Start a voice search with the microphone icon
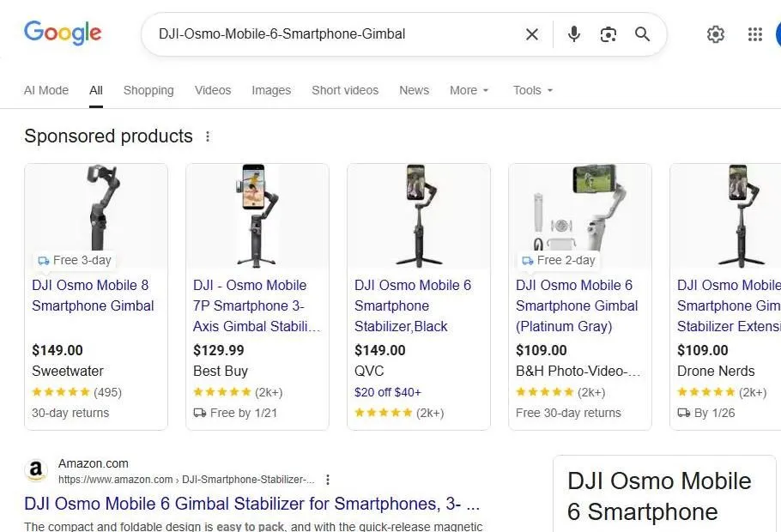Image resolution: width=781 pixels, height=532 pixels. coord(573,34)
